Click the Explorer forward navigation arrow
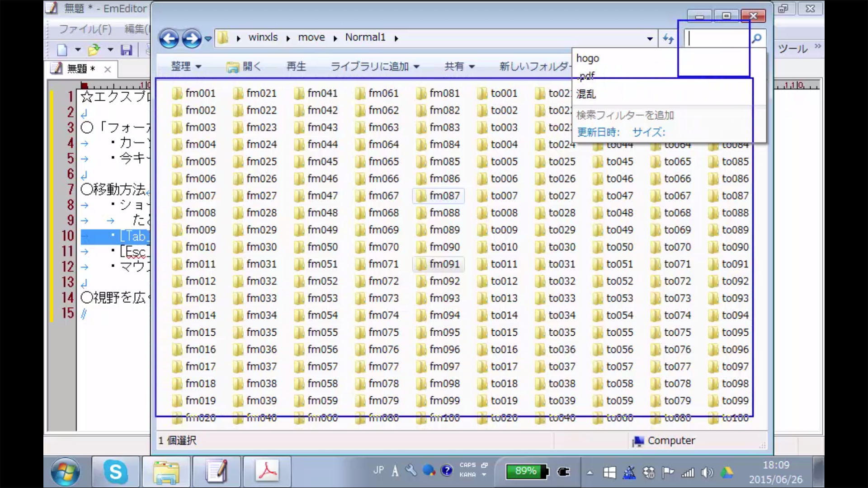Viewport: 868px width, 488px height. [192, 39]
